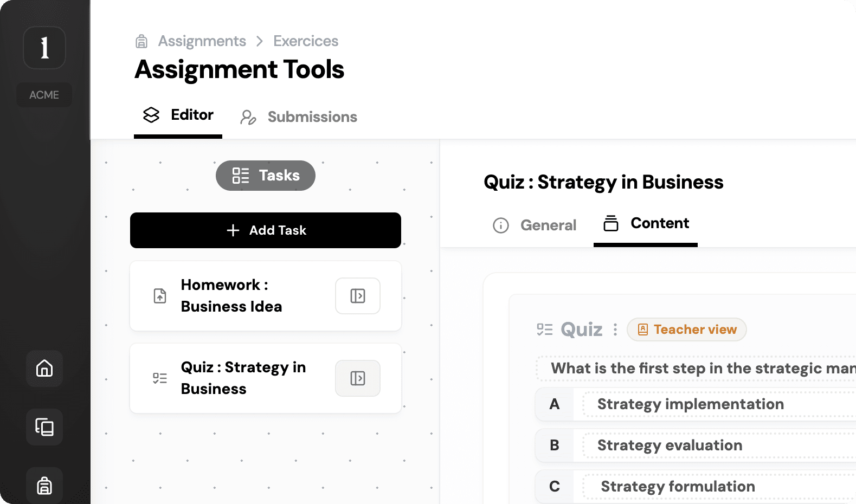Switch to the Submissions tab
This screenshot has width=856, height=504.
299,117
